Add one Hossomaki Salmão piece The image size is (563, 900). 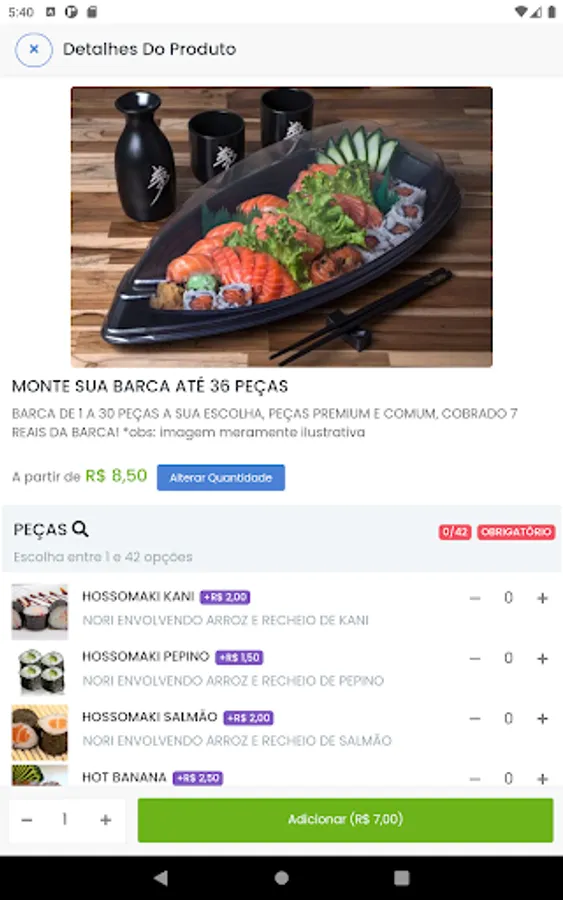point(542,719)
